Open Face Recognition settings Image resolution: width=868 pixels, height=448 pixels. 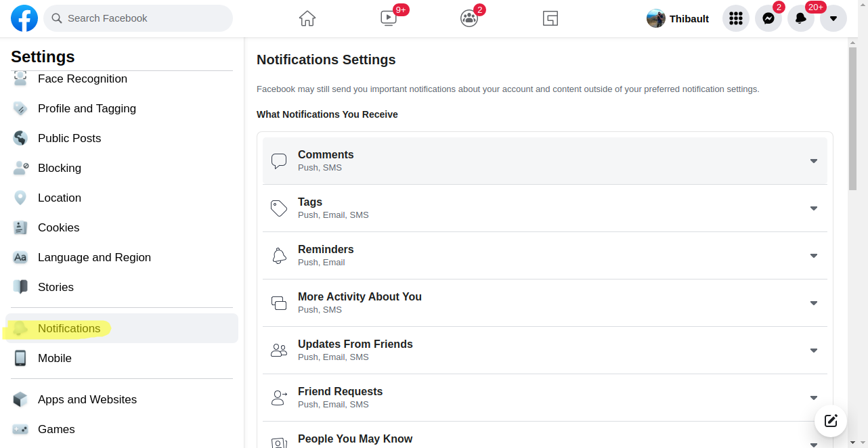[x=122, y=79]
